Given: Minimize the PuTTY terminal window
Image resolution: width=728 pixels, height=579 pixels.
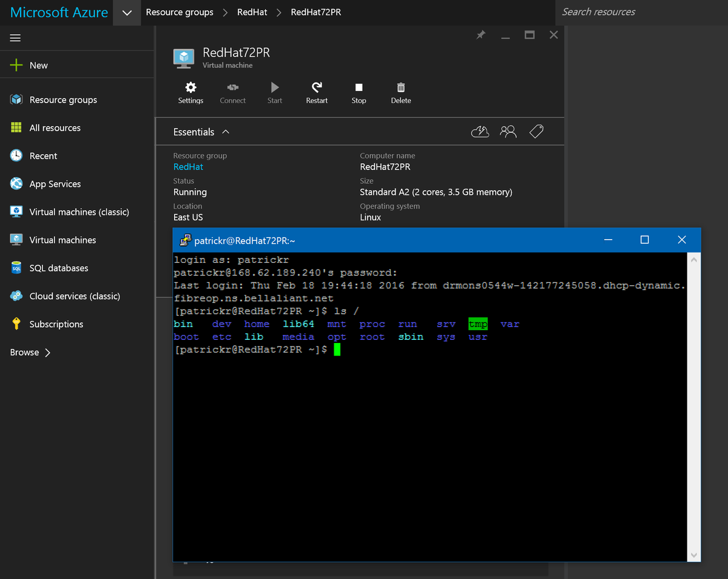Looking at the screenshot, I should coord(608,240).
